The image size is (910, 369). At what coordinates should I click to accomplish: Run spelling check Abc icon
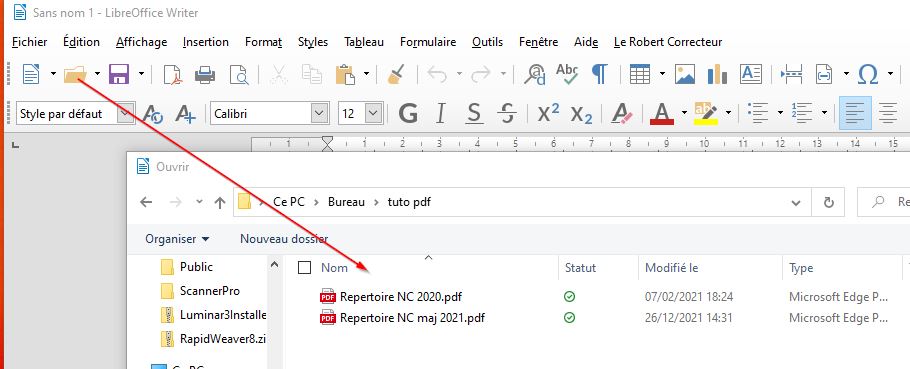(x=567, y=74)
